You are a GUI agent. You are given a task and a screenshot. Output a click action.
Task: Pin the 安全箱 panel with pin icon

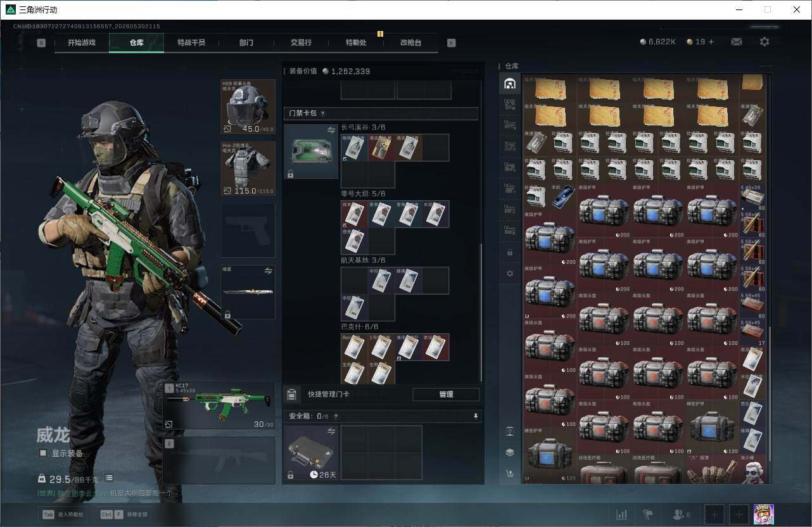pyautogui.click(x=476, y=416)
